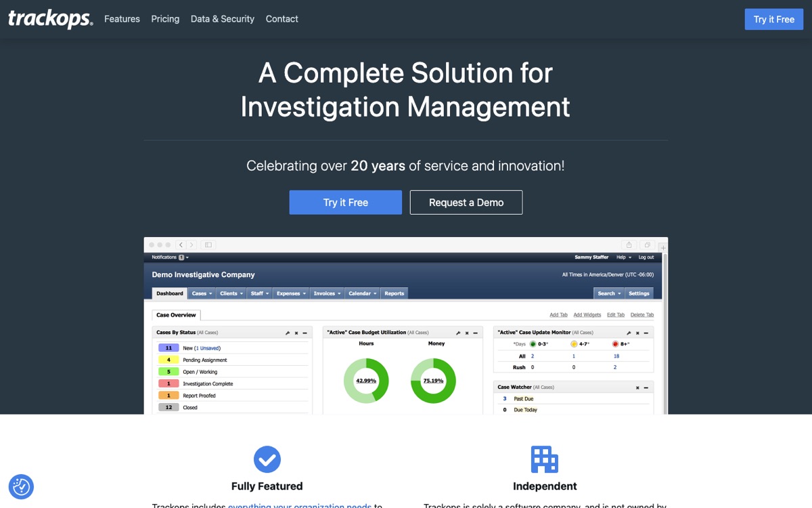Click the Add Tab link

pos(558,315)
